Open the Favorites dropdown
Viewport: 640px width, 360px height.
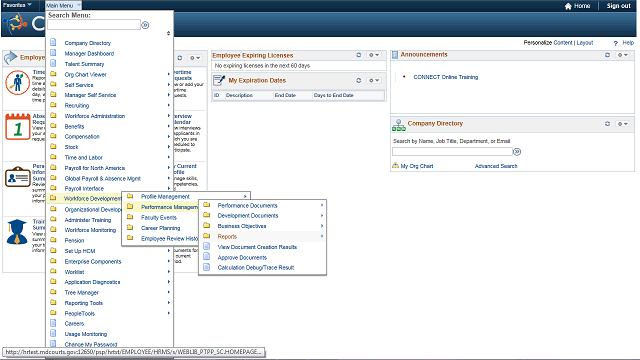[x=17, y=5]
